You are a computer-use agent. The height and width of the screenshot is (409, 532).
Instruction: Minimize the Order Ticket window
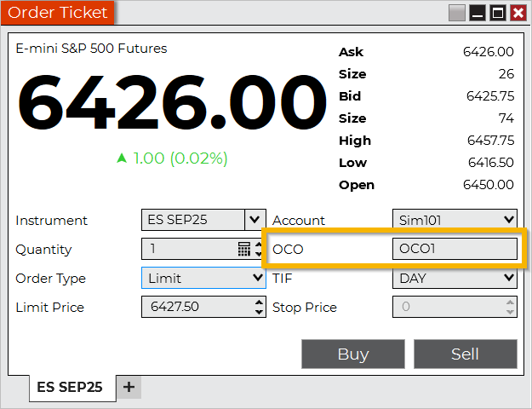478,13
